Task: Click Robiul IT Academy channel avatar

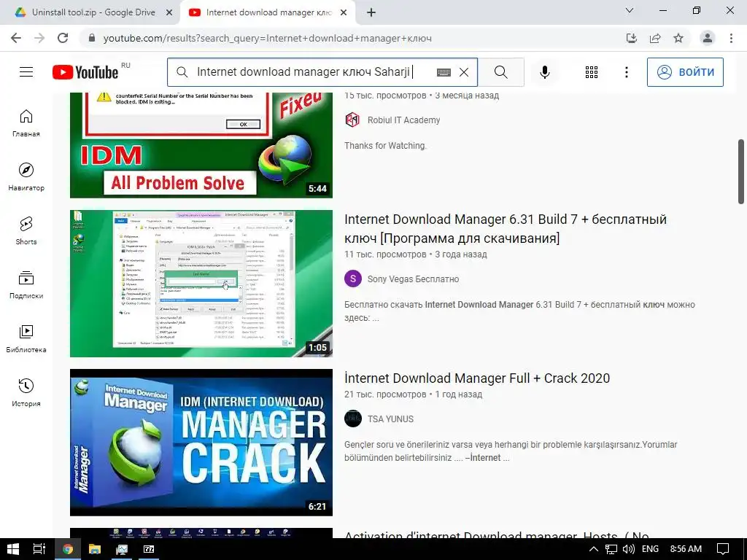Action: point(352,120)
